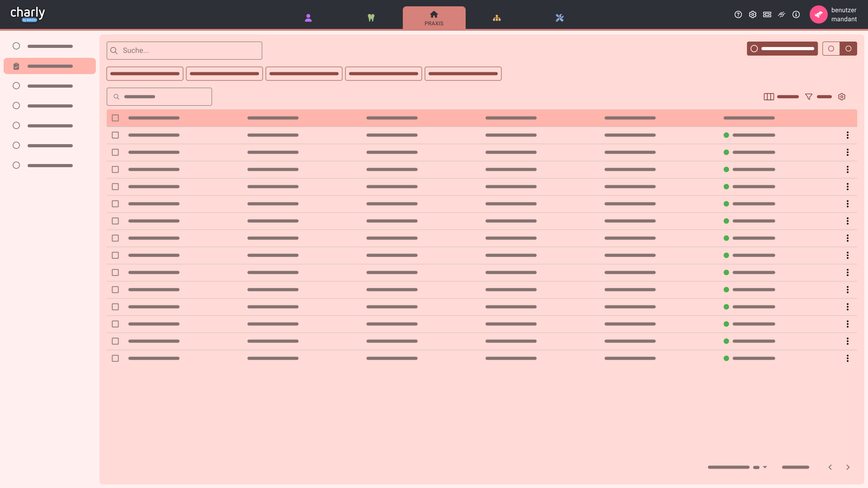Screen dimensions: 868x488
Task: Open the rows-per-page dropdown arrow
Action: 765,467
